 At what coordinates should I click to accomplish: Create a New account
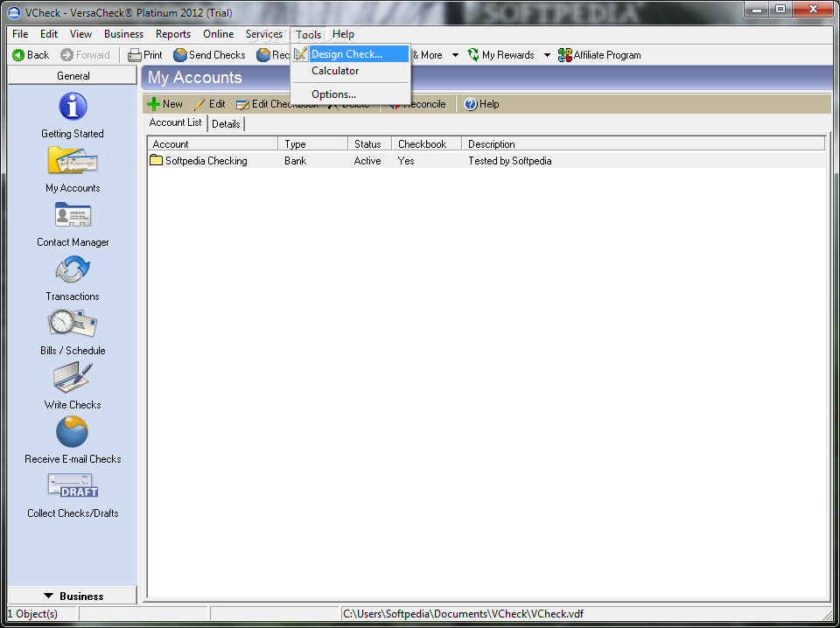[x=165, y=104]
